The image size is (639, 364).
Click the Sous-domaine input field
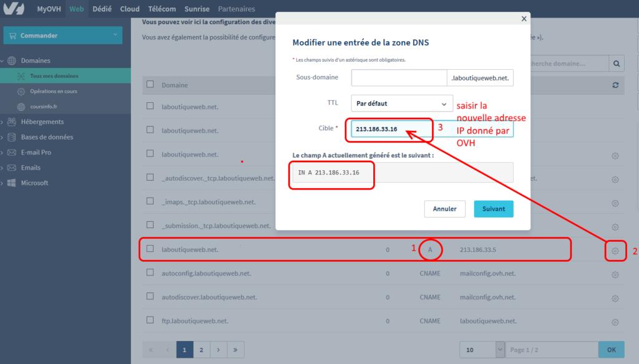(399, 78)
